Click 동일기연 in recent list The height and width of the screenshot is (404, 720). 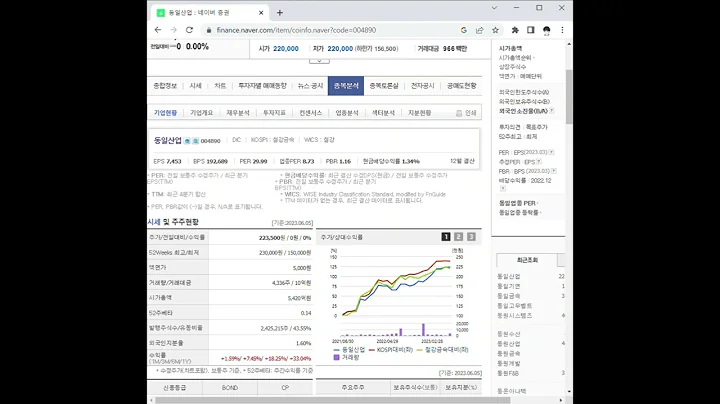pos(509,286)
